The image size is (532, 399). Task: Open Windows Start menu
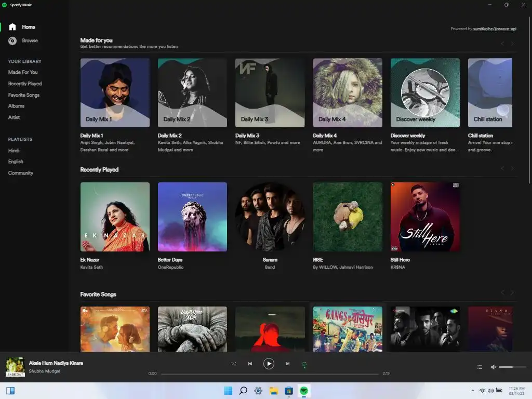tap(228, 391)
